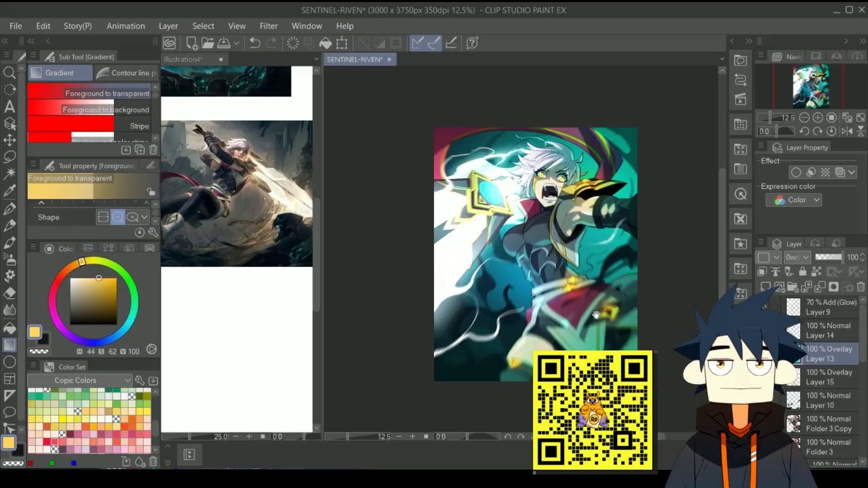Open the Shape options dropdown arrow
The height and width of the screenshot is (488, 868).
(144, 217)
